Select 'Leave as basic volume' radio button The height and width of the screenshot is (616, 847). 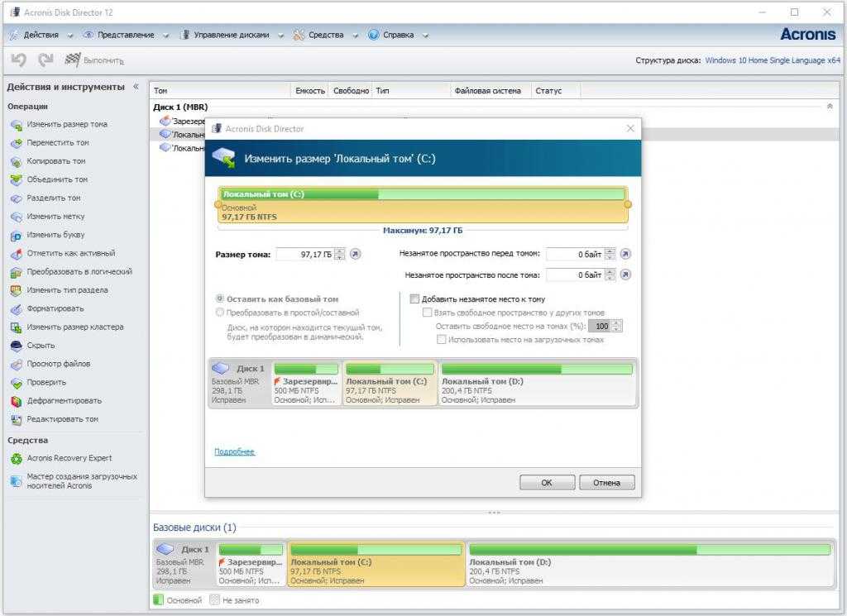pyautogui.click(x=220, y=299)
